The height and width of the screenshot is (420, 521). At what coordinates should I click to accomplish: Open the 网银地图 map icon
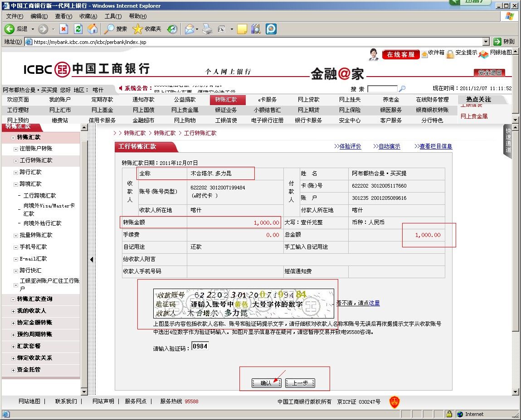coord(483,54)
